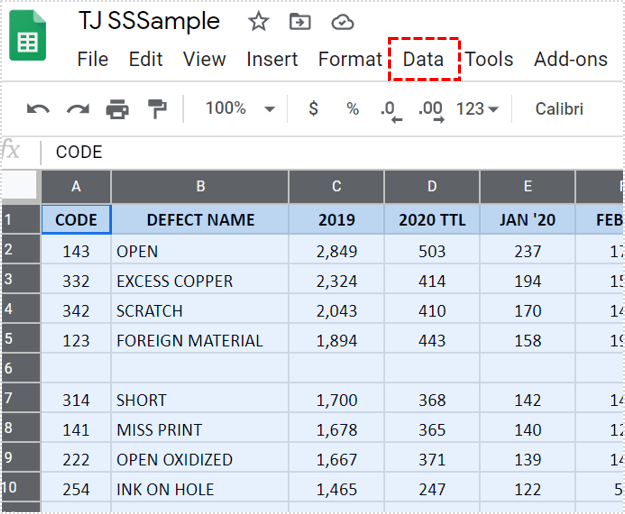Activate the Paint format tool
This screenshot has height=514, width=625.
[157, 108]
